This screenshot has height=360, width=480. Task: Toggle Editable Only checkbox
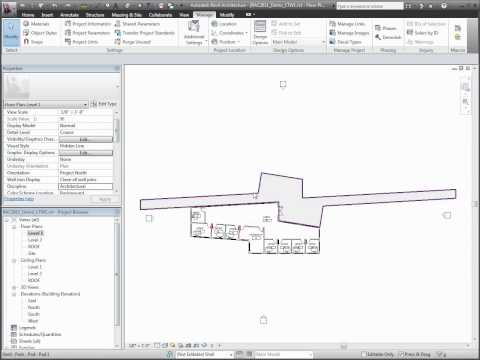(x=364, y=354)
